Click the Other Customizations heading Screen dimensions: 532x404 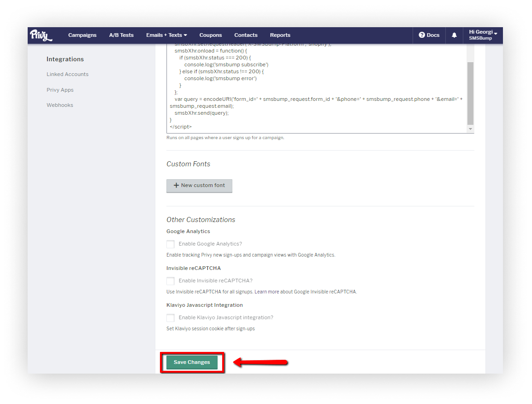201,220
